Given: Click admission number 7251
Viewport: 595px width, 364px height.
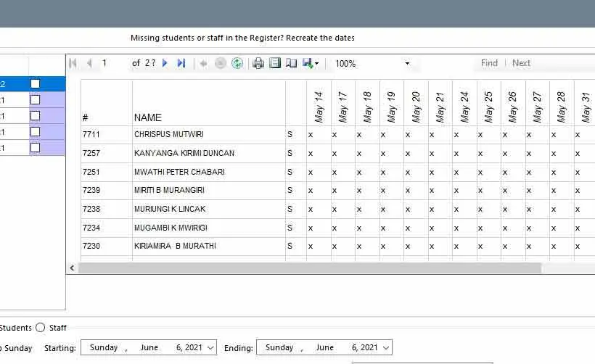Looking at the screenshot, I should point(91,172).
